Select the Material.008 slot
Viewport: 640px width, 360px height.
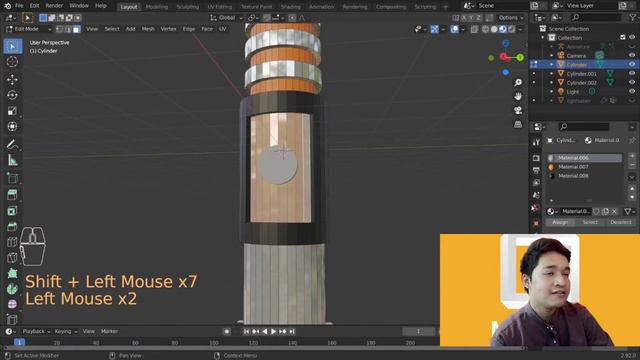[584, 176]
